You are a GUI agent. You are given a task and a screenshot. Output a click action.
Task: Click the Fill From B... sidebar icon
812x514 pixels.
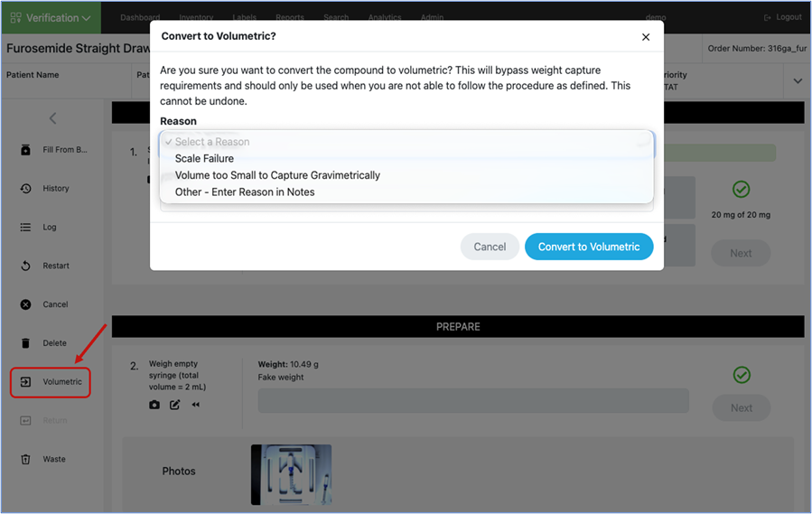[26, 150]
